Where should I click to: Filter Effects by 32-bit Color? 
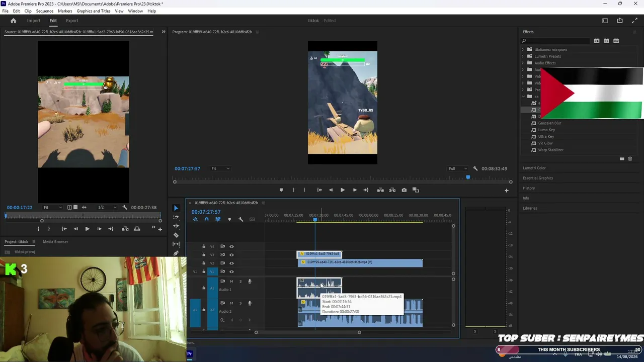[x=606, y=41]
